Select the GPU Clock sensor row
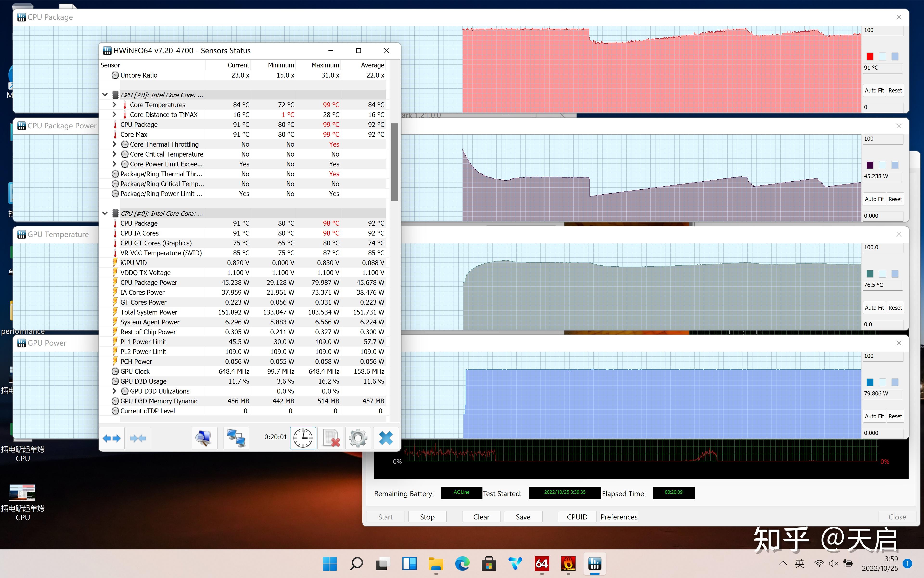This screenshot has width=924, height=578. [243, 371]
